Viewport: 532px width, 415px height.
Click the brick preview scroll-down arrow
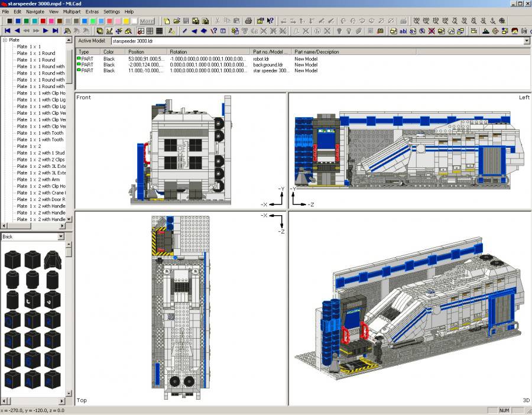(69, 394)
